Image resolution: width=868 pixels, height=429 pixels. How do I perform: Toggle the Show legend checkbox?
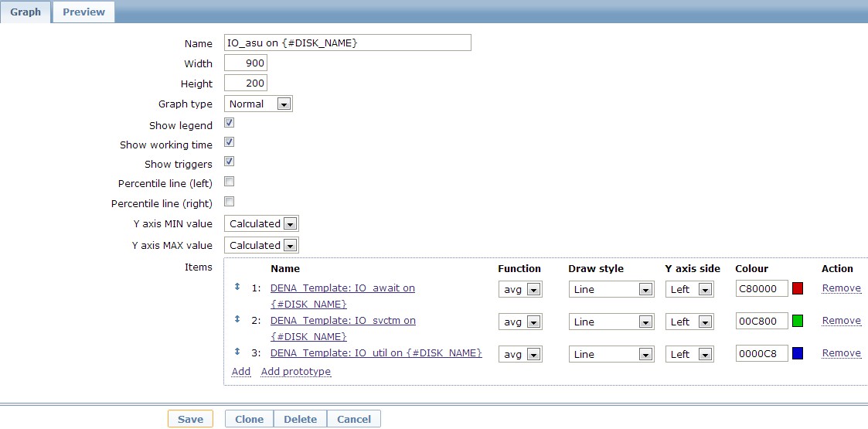tap(230, 123)
